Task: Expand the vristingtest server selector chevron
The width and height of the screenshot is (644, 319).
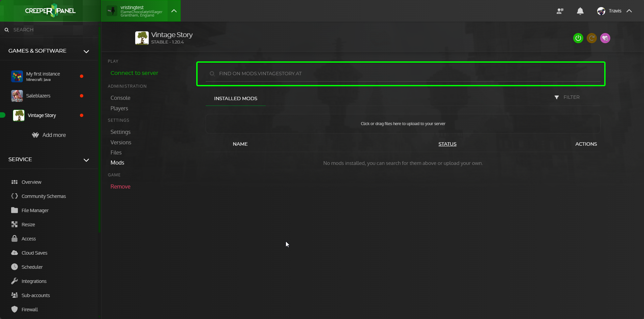Action: click(174, 11)
